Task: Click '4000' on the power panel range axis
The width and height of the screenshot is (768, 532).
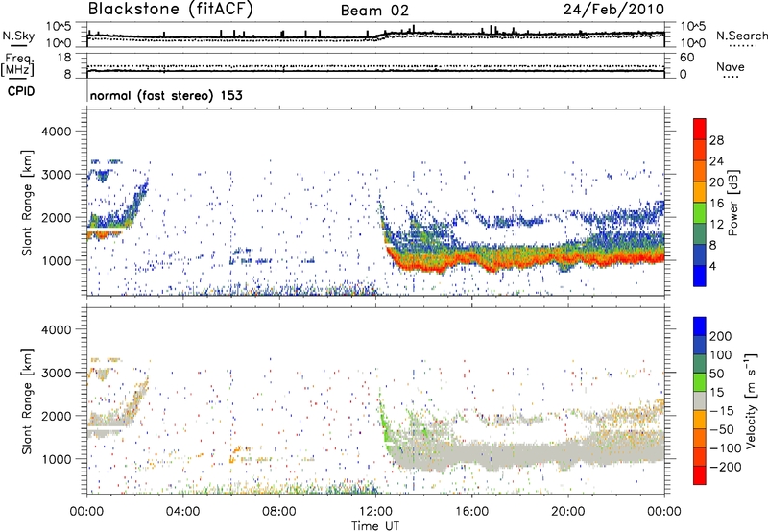Action: (x=56, y=132)
